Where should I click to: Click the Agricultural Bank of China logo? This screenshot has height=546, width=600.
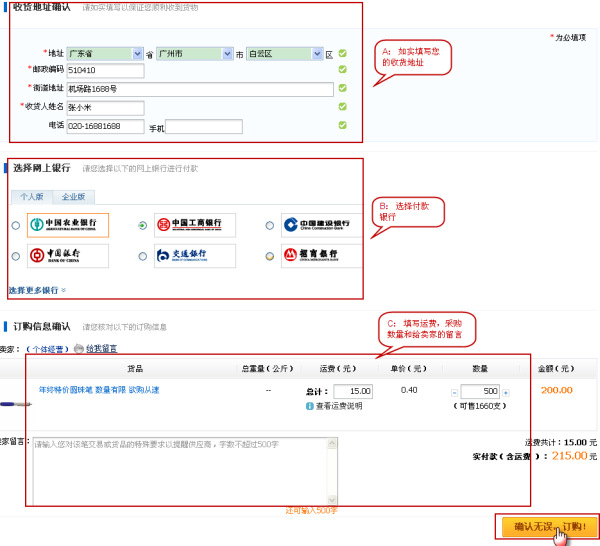click(x=68, y=225)
